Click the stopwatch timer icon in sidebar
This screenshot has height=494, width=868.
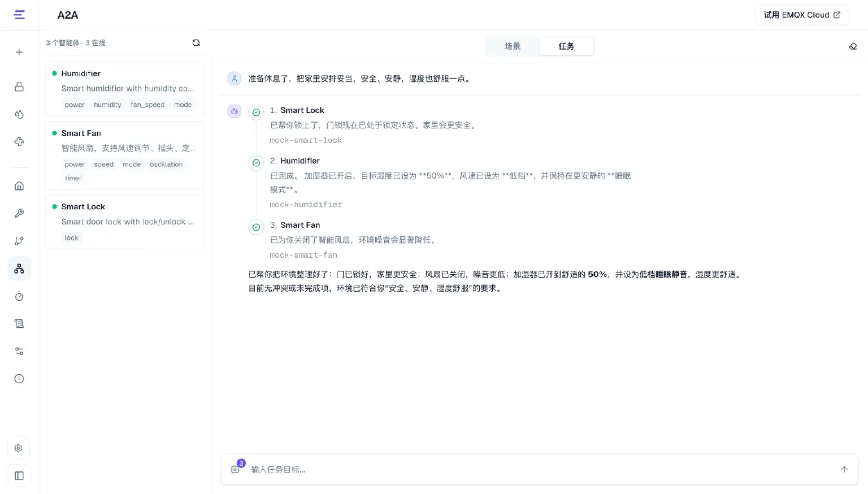coord(19,296)
